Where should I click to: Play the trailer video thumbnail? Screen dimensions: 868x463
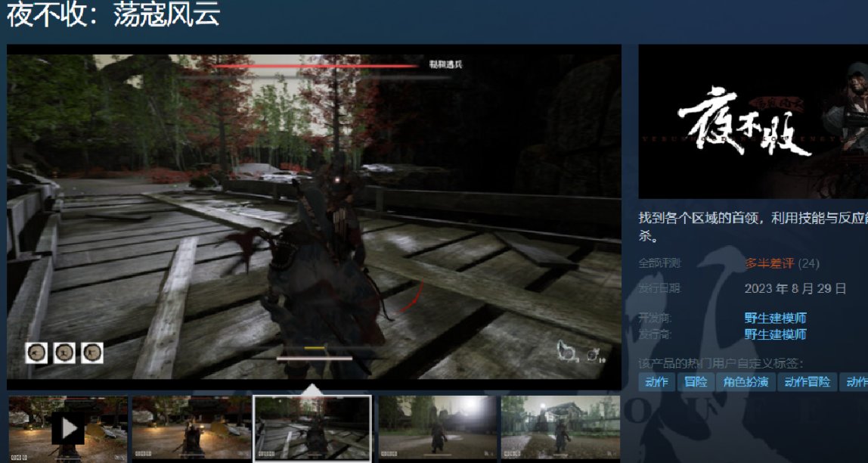[68, 428]
